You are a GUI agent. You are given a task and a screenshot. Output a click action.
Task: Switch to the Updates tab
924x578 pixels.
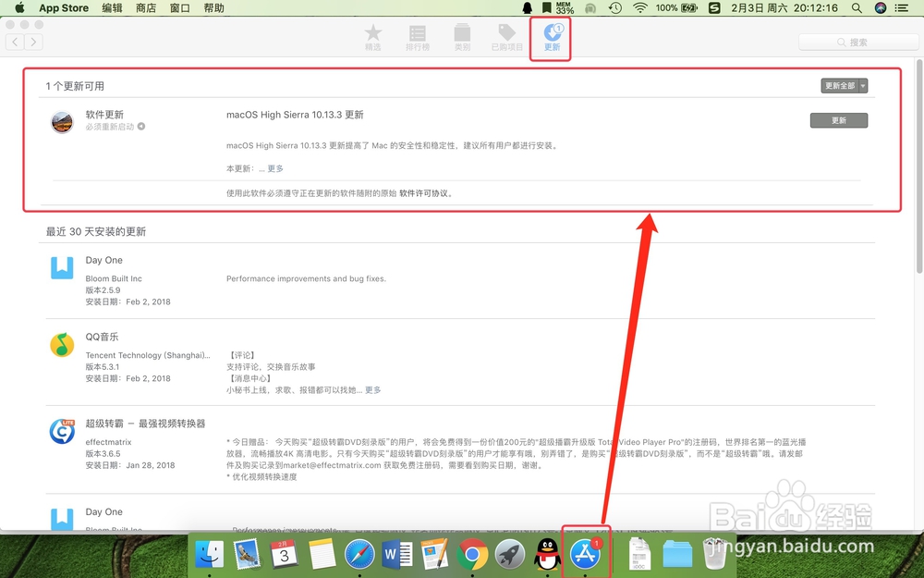(553, 38)
